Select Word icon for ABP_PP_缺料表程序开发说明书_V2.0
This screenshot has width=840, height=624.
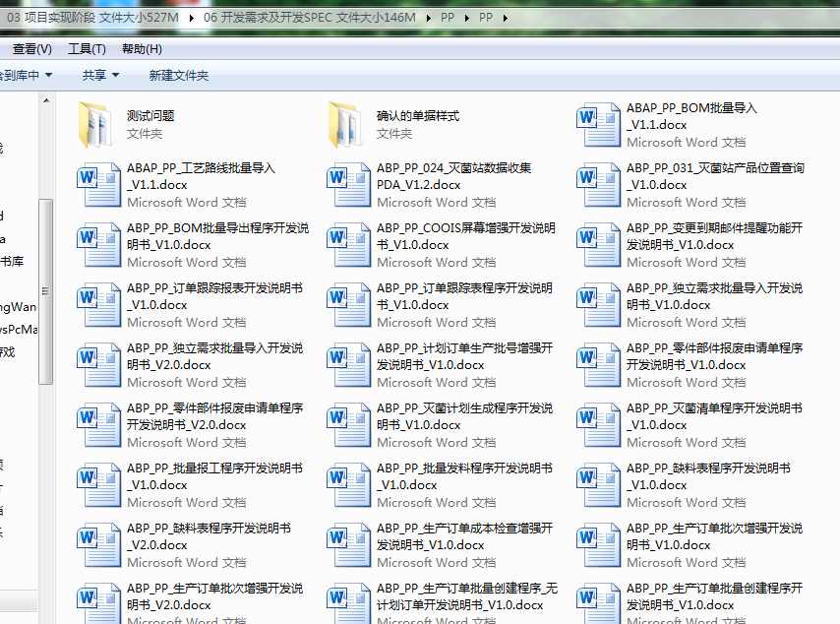(x=98, y=545)
